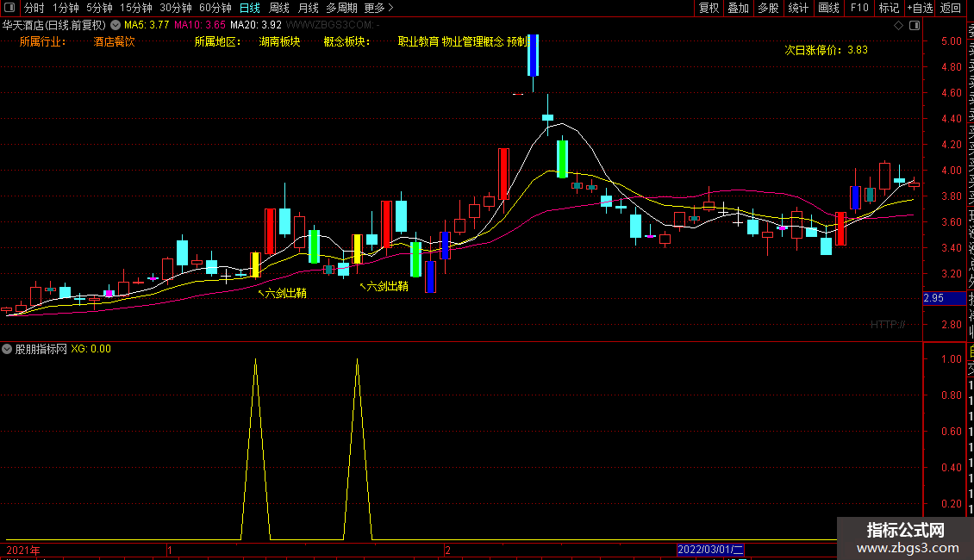
Task: Click the tall blue candle near 5.00
Action: (533, 55)
